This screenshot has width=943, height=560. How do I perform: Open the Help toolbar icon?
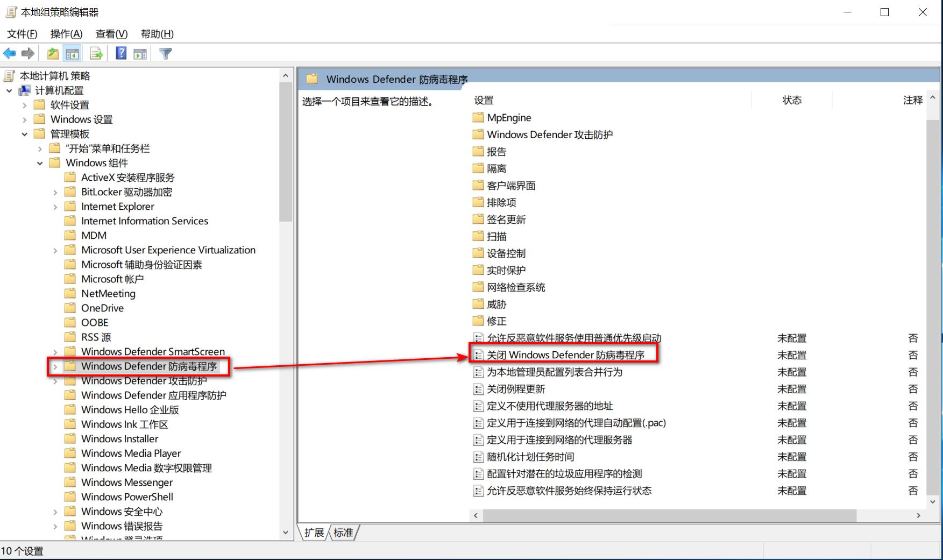[122, 54]
